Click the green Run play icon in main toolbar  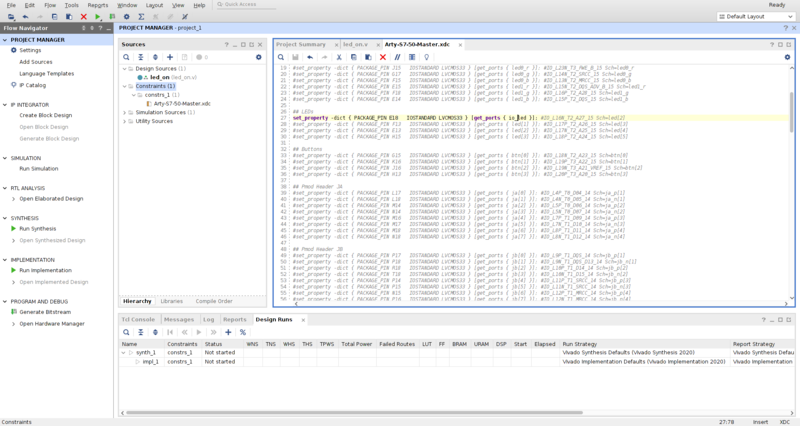98,17
